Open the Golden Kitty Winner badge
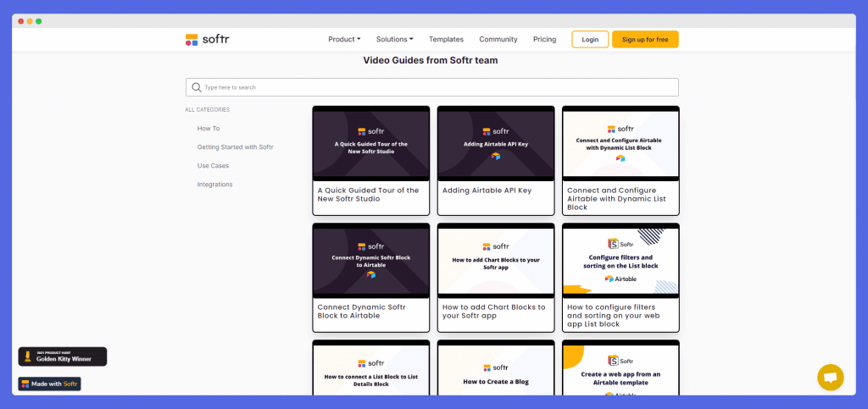Screen dimensions: 868x409 (63, 356)
